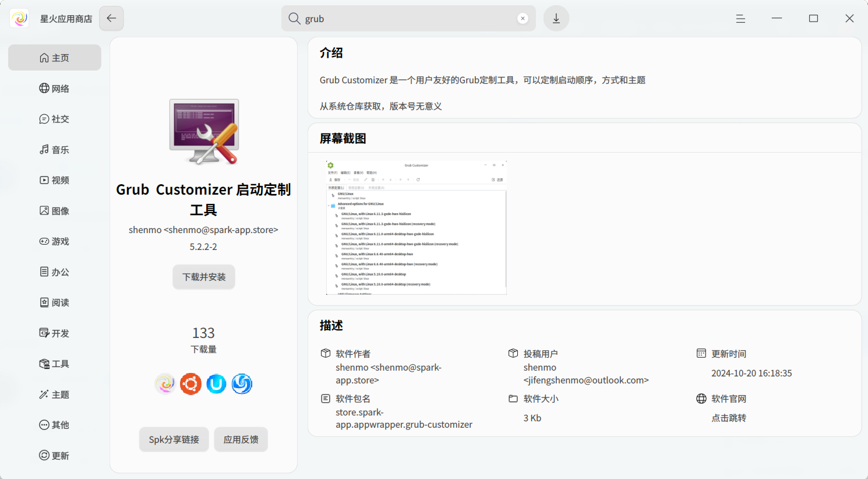The image size is (868, 479).
Task: Click the 软件大小 folder icon
Action: point(513,399)
